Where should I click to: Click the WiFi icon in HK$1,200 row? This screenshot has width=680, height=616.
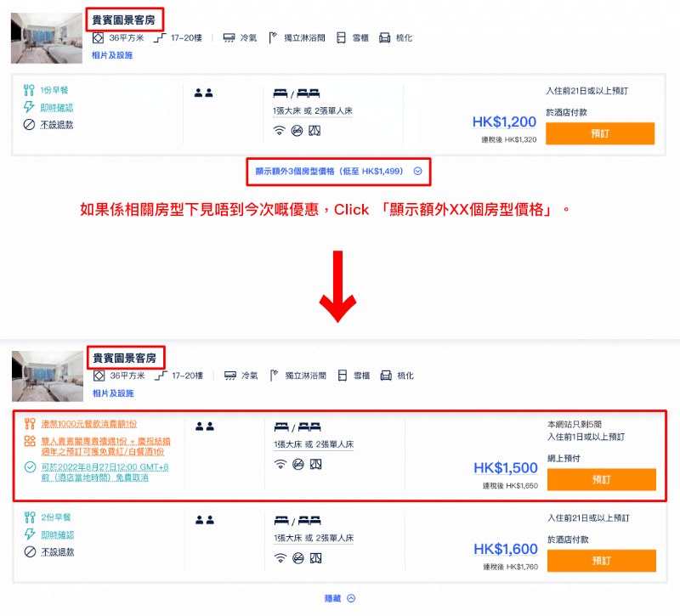click(280, 131)
